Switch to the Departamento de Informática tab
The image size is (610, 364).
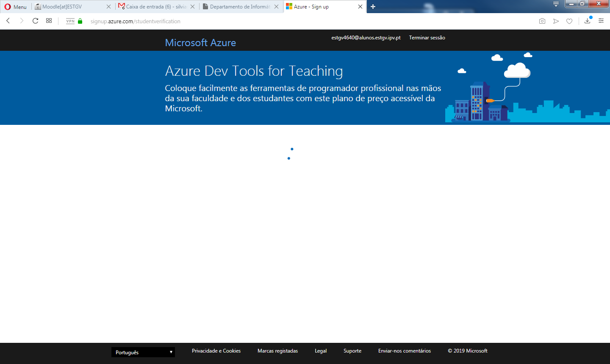(241, 7)
